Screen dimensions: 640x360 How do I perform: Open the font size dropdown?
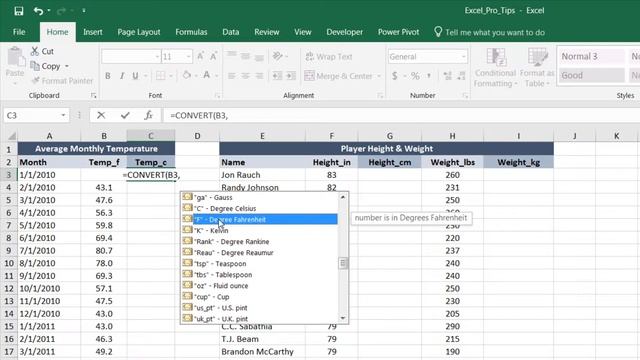click(x=189, y=57)
